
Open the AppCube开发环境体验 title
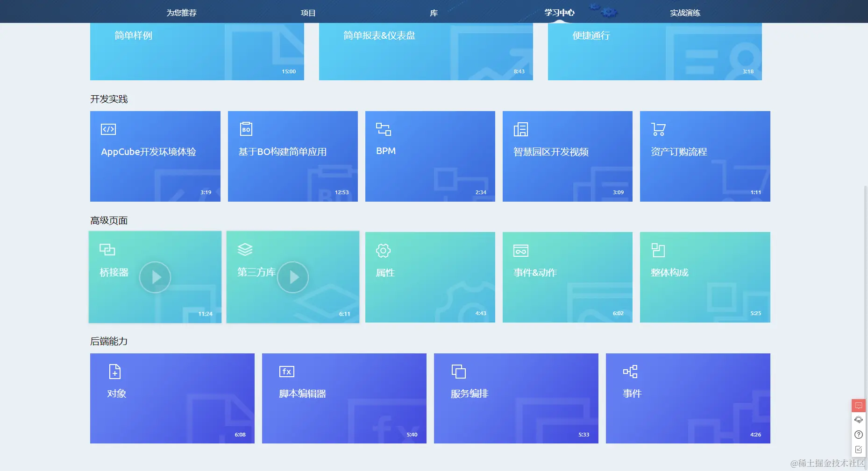pos(149,152)
